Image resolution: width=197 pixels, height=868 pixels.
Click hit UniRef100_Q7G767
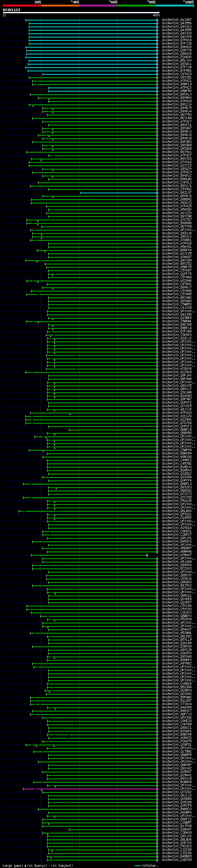176,220
